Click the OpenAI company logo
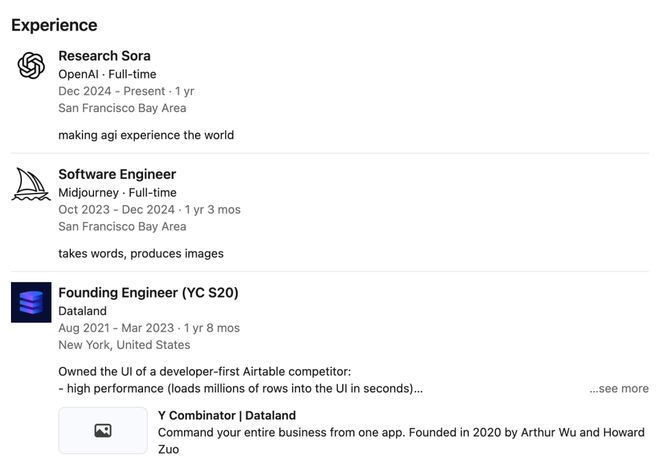660x461 pixels. point(31,66)
